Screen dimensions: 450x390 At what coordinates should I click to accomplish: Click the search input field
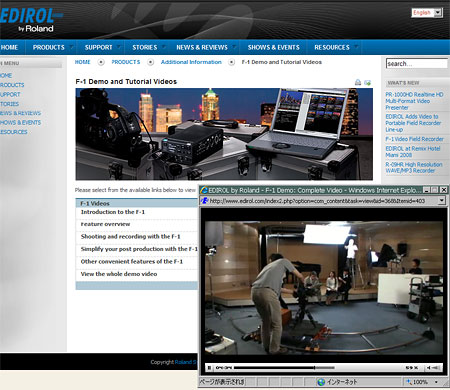(x=417, y=64)
